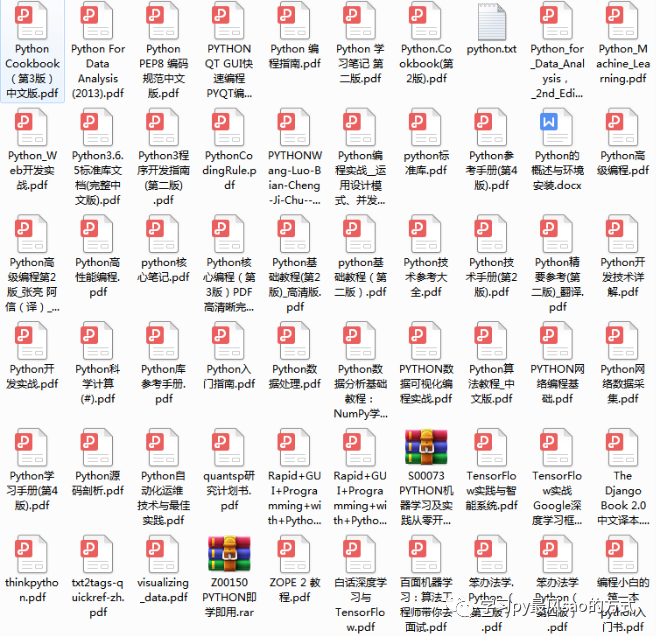Image resolution: width=656 pixels, height=636 pixels.
Task: Click the Python For Data Analysis (2013).pdf icon
Action: pos(97,20)
